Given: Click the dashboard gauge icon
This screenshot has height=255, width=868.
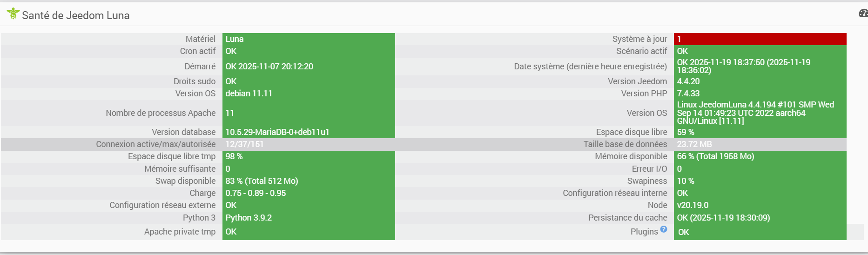Looking at the screenshot, I should point(863,13).
